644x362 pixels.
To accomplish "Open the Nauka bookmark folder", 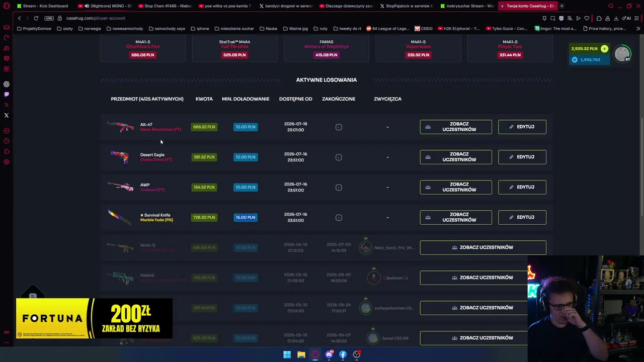I will tap(268, 29).
